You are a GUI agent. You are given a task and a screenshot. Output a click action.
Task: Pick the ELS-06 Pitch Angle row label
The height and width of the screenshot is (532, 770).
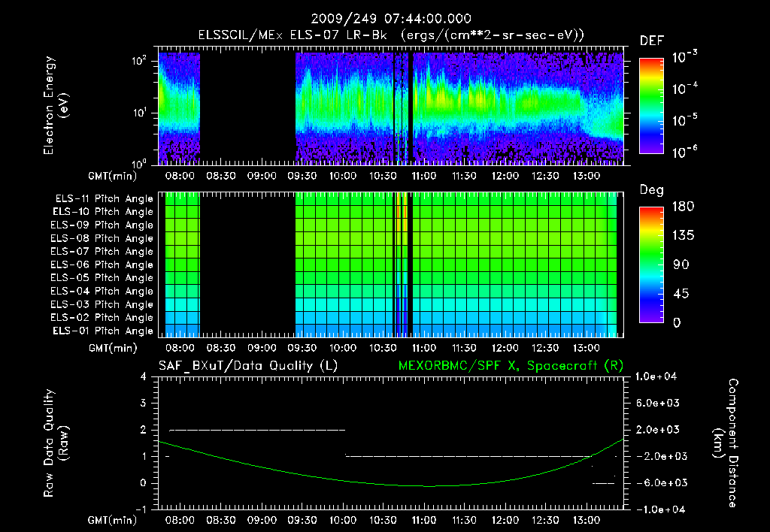102,265
